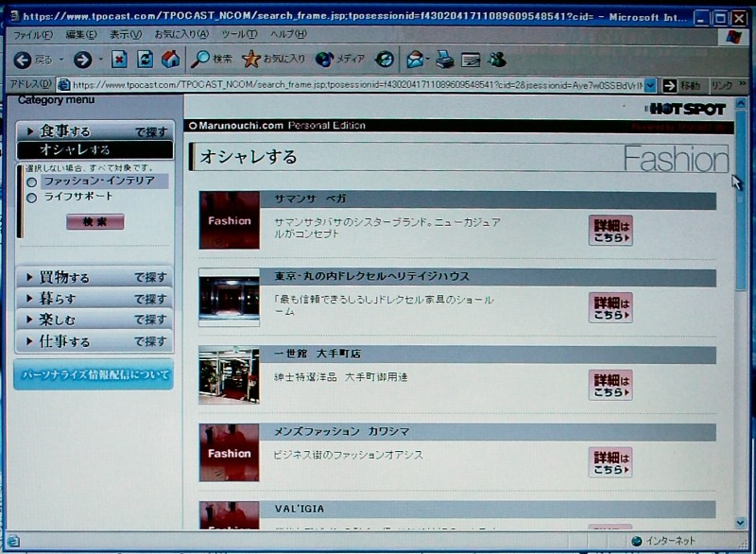Click the ドレクセルヘリテイジハウス shop thumbnail
Screen dimensions: 756x554
(x=230, y=298)
